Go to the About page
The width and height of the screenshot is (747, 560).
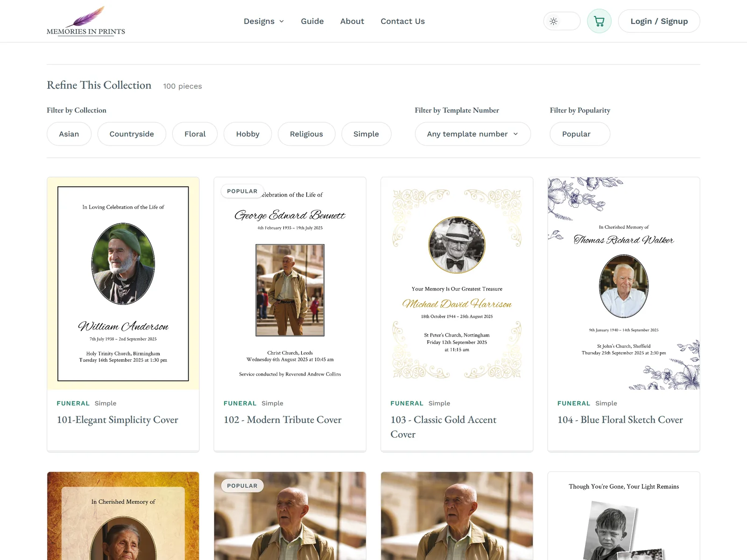(352, 21)
